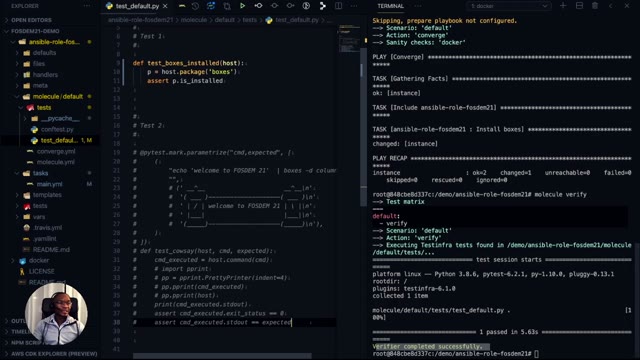Open the .travis.yml file
Viewport: 640px width, 360px height.
pyautogui.click(x=47, y=228)
